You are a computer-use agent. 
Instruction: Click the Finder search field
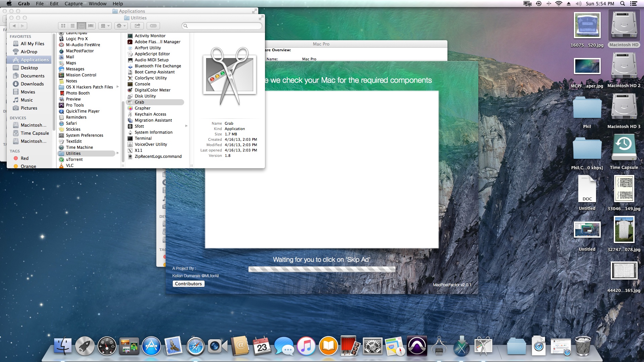[x=222, y=26]
